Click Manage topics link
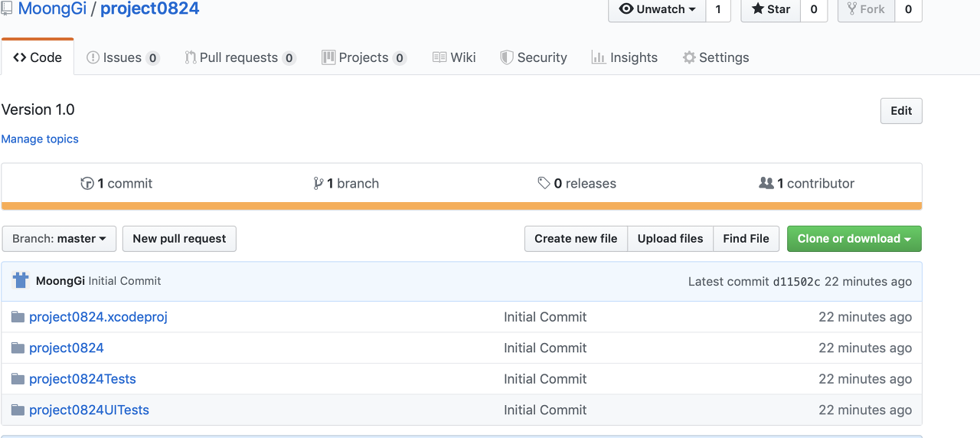 click(x=40, y=139)
